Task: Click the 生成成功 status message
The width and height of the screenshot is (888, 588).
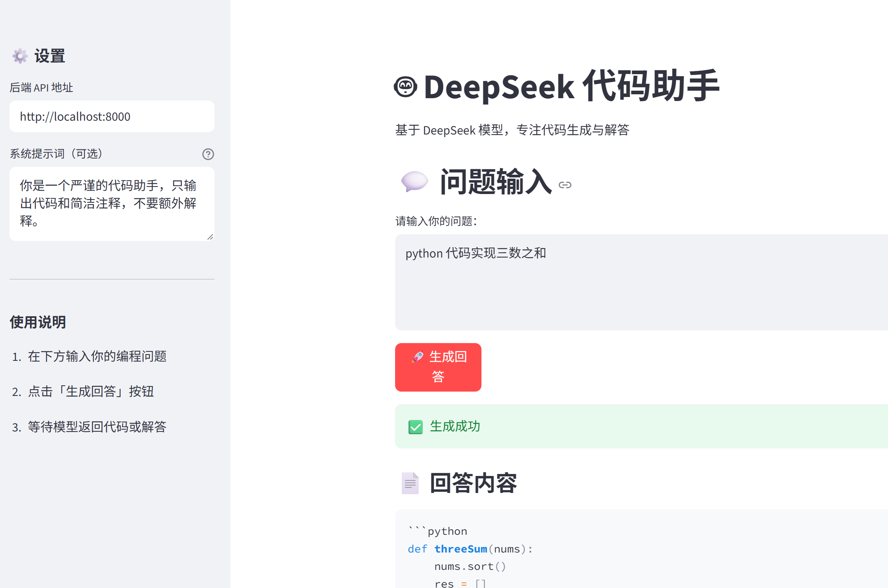Action: 455,426
